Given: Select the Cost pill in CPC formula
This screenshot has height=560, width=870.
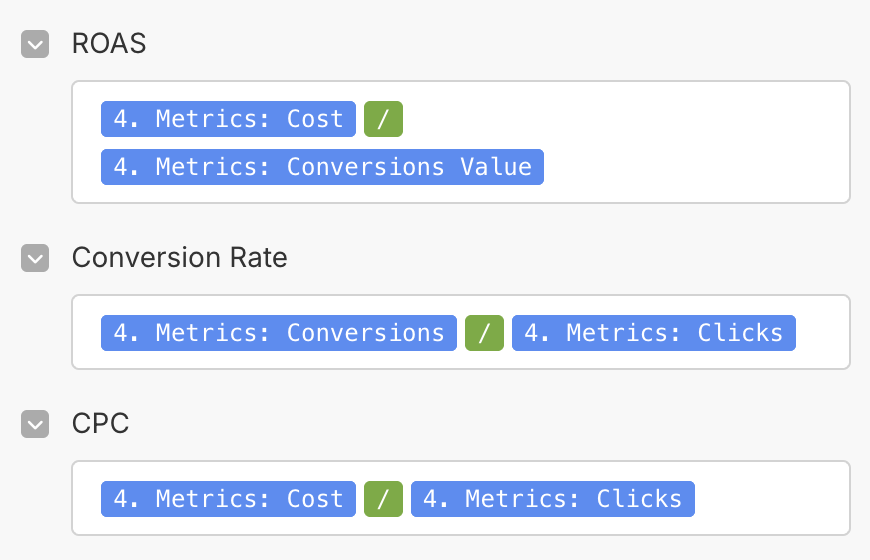Looking at the screenshot, I should (228, 499).
